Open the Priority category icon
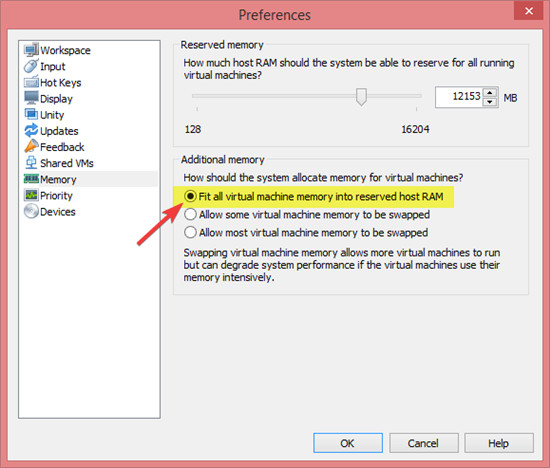Screen dimensions: 550x468 (31, 195)
